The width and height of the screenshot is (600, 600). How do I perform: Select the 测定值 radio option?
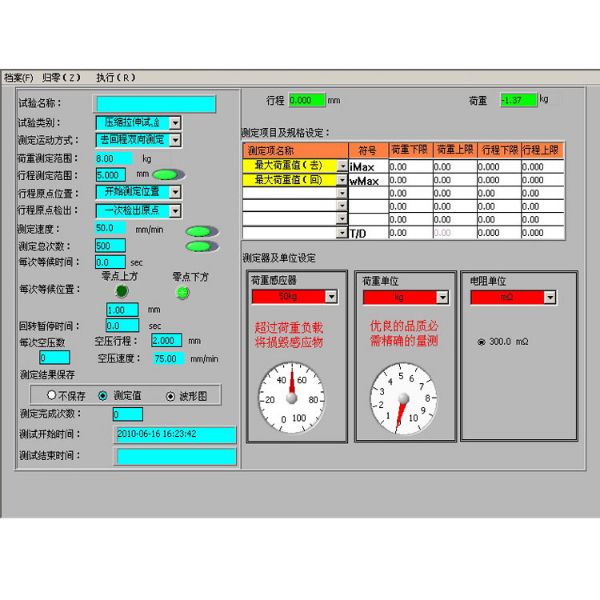click(103, 395)
